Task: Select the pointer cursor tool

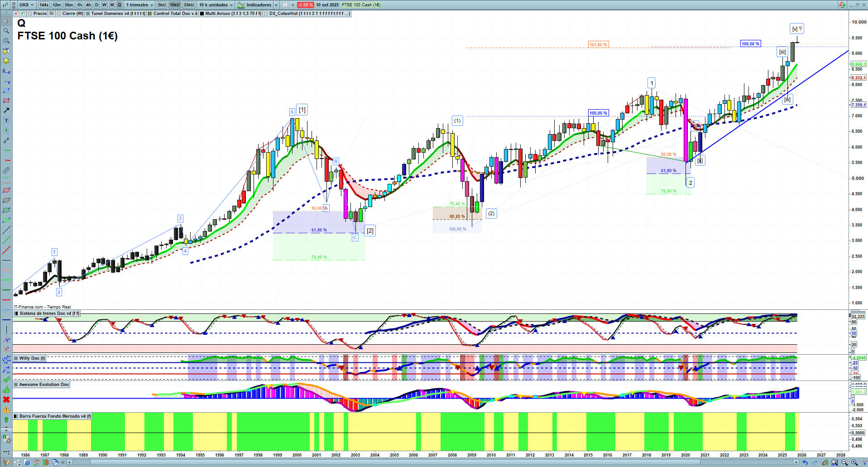Action: [6, 21]
